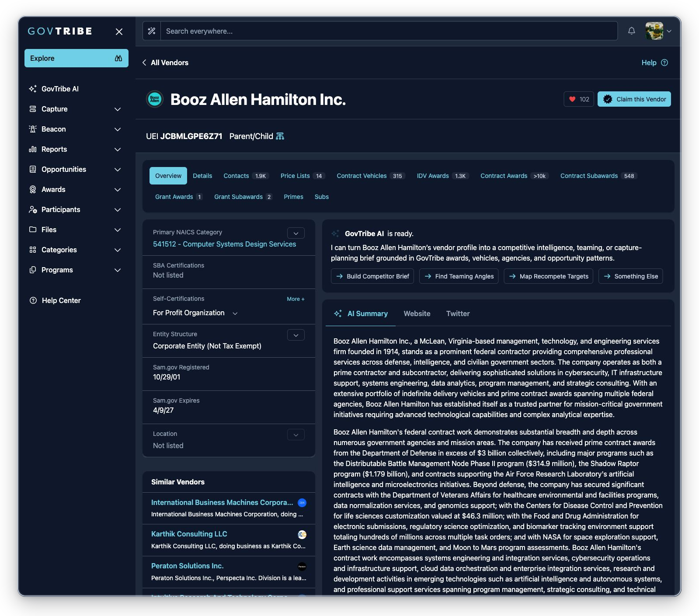The image size is (699, 616).
Task: Click the Booz Allen vendor logo
Action: click(155, 99)
